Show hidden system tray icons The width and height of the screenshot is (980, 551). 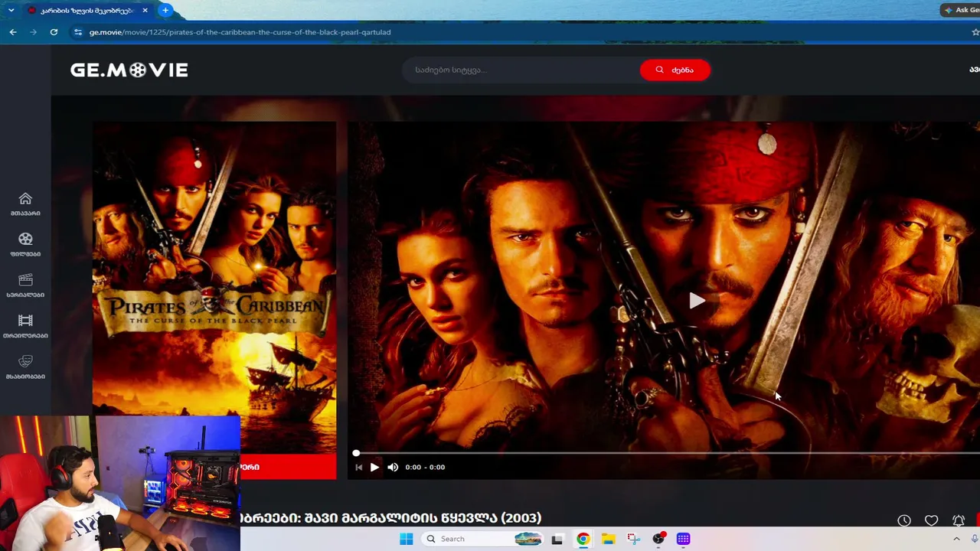pos(956,539)
